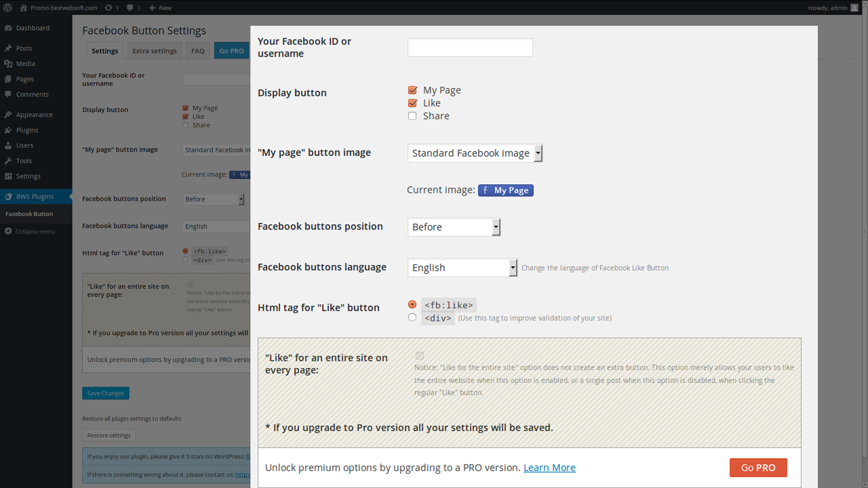
Task: Select <div> radio on background page
Action: coord(185,259)
